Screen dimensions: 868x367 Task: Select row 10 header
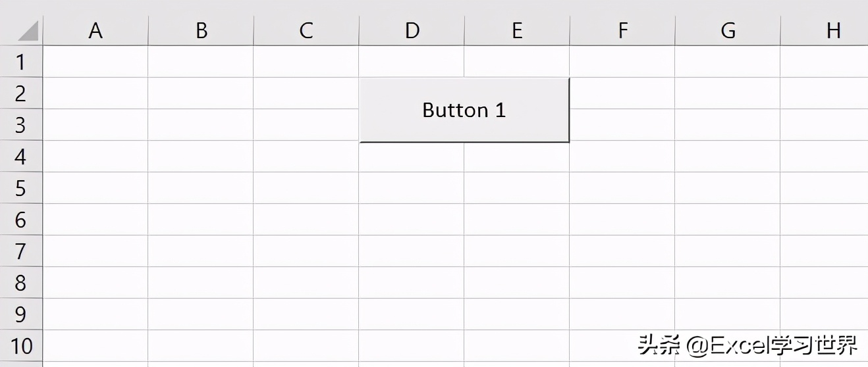click(21, 346)
